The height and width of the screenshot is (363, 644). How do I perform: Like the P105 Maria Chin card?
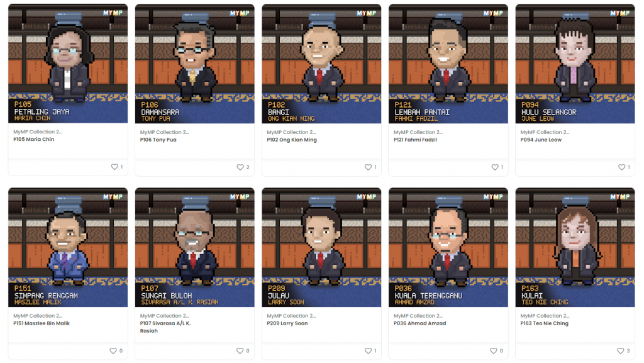[114, 167]
